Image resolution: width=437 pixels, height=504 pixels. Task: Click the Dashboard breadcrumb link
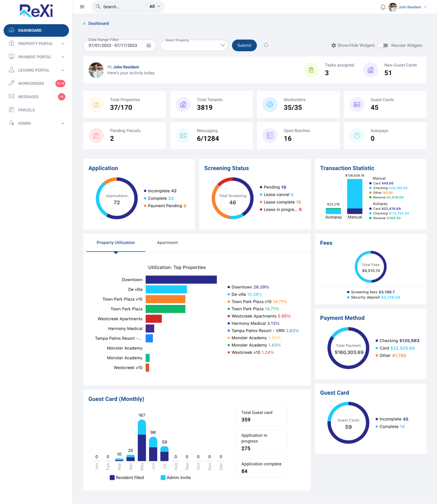click(99, 23)
